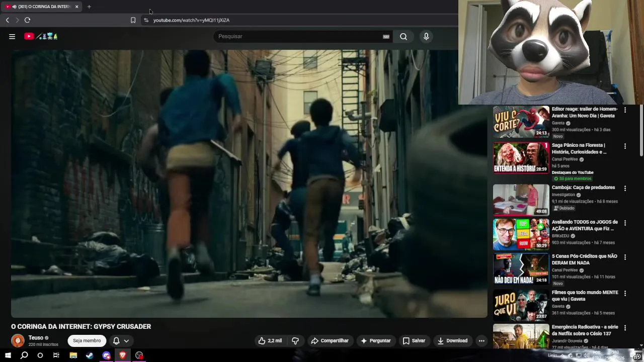Screen dimensions: 644x362
Task: Open Editor reage Homem-Aranha thumbnail
Action: tap(521, 122)
